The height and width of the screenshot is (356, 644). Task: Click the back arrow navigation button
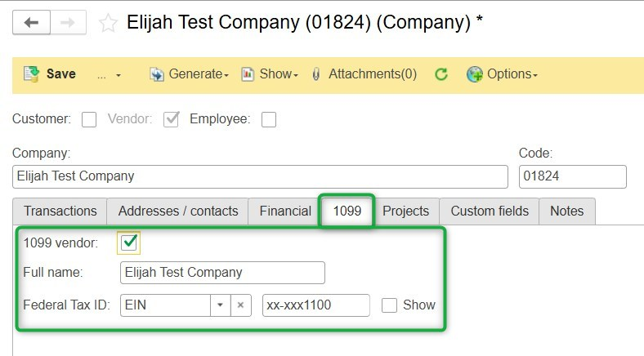pyautogui.click(x=31, y=23)
